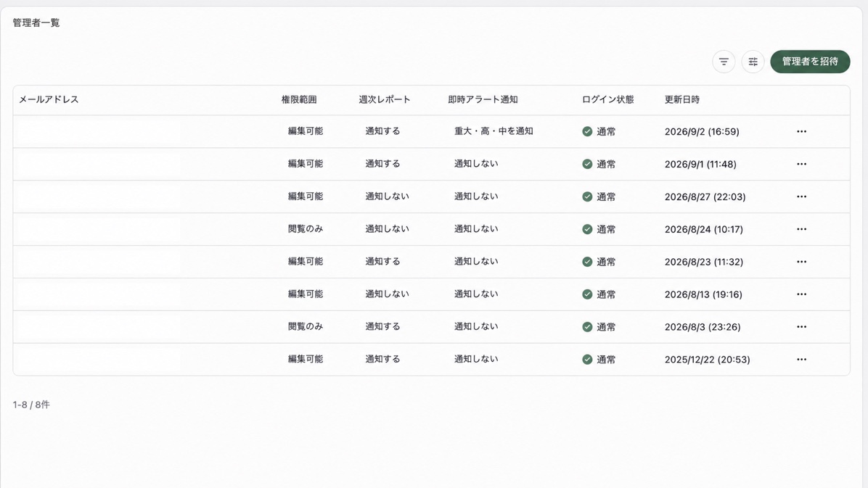Viewport: 868px width, 488px height.
Task: Click 通知しない instant alert in 2026/9/1 row
Action: click(476, 164)
